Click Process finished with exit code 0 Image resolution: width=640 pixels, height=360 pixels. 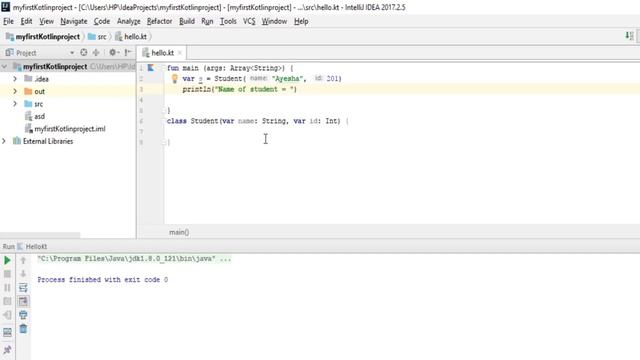point(102,280)
